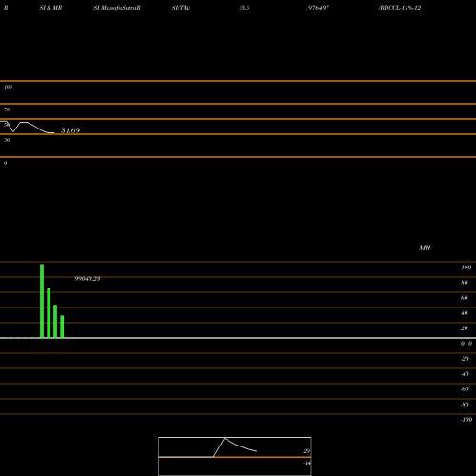Click the peak in the mini chart
This screenshot has height=476, width=476.
pos(225,438)
